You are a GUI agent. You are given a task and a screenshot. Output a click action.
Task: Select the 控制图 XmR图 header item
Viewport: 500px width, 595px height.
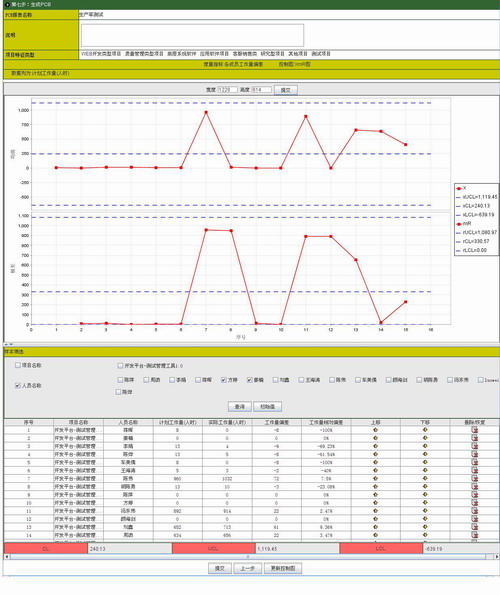294,64
